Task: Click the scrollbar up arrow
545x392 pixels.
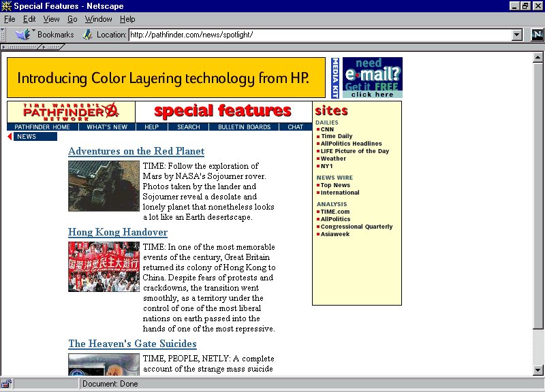Action: click(x=538, y=57)
